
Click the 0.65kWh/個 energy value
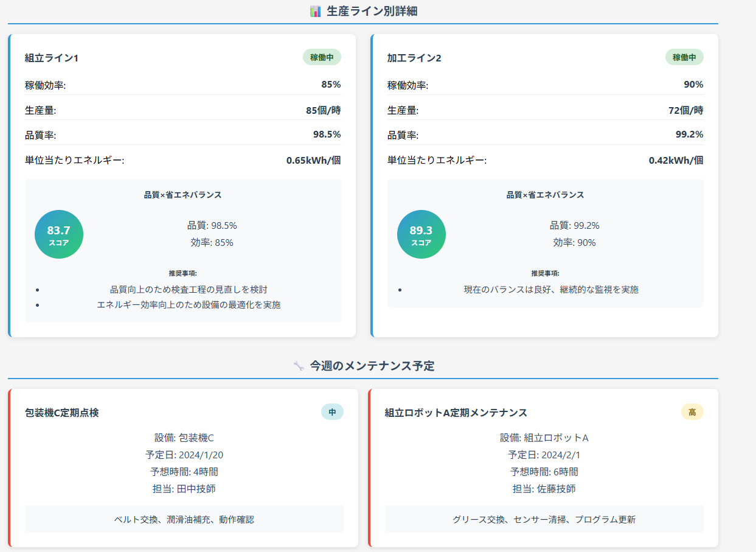(x=313, y=161)
